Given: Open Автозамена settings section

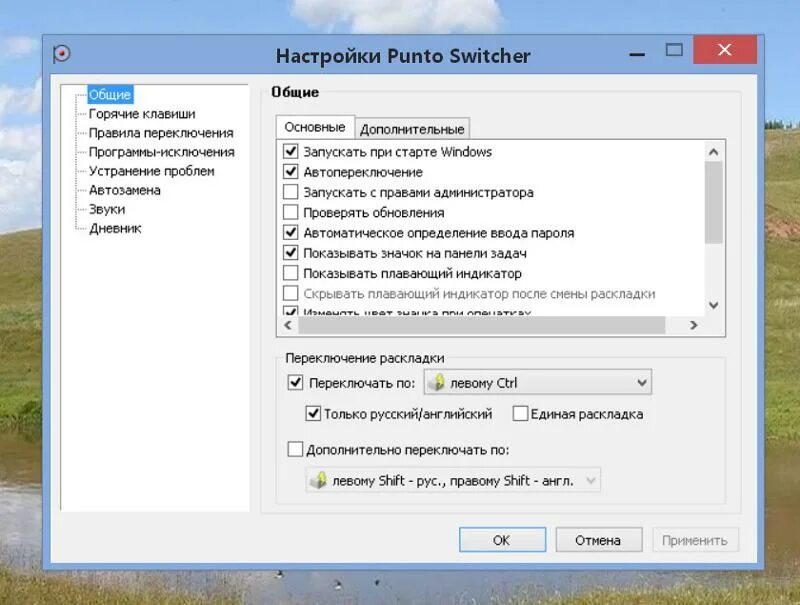Looking at the screenshot, I should tap(124, 190).
